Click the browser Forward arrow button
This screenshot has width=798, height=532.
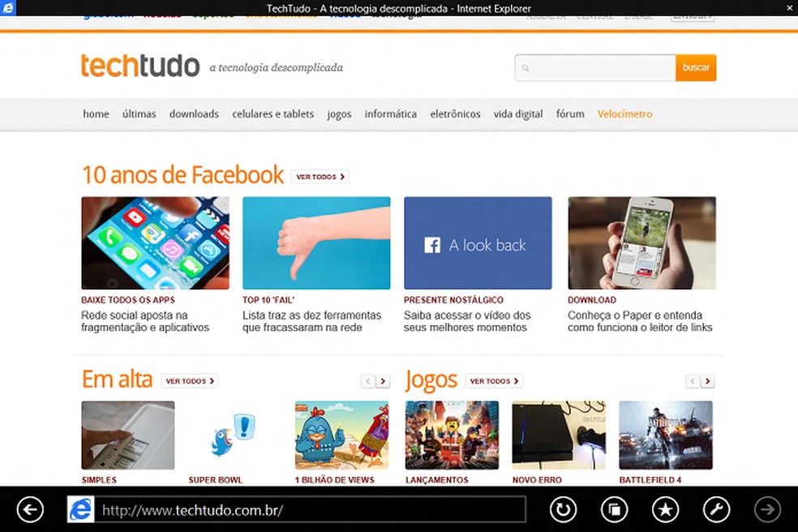767,509
